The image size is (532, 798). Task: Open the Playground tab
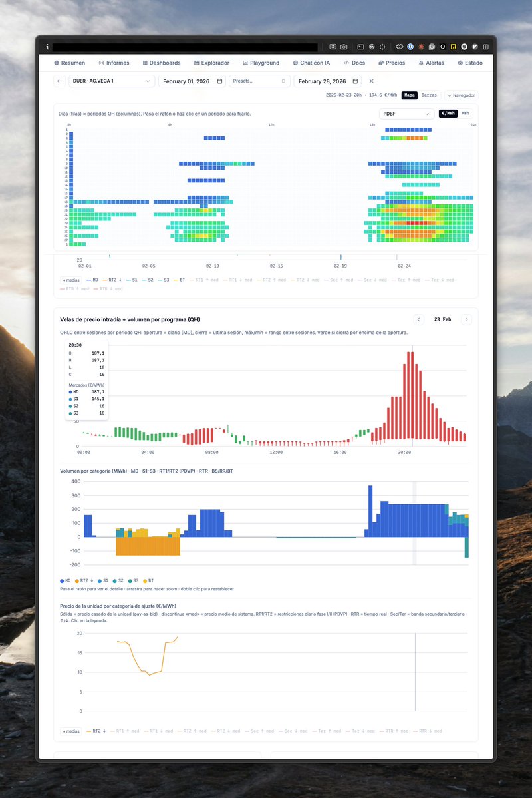(x=261, y=63)
